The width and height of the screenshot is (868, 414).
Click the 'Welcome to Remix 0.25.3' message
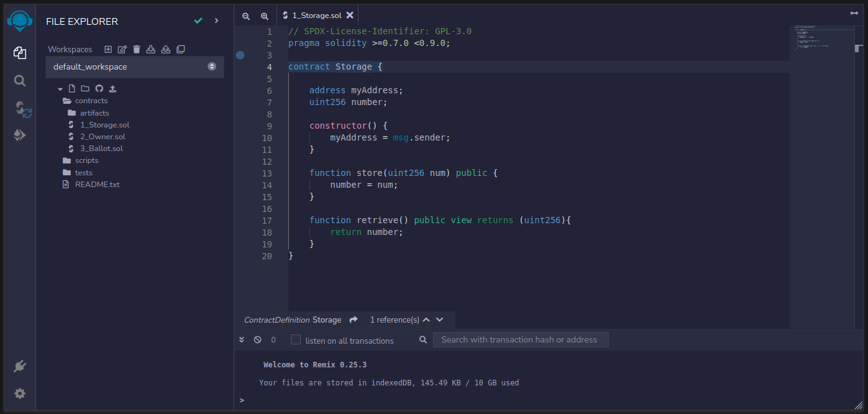click(x=315, y=365)
